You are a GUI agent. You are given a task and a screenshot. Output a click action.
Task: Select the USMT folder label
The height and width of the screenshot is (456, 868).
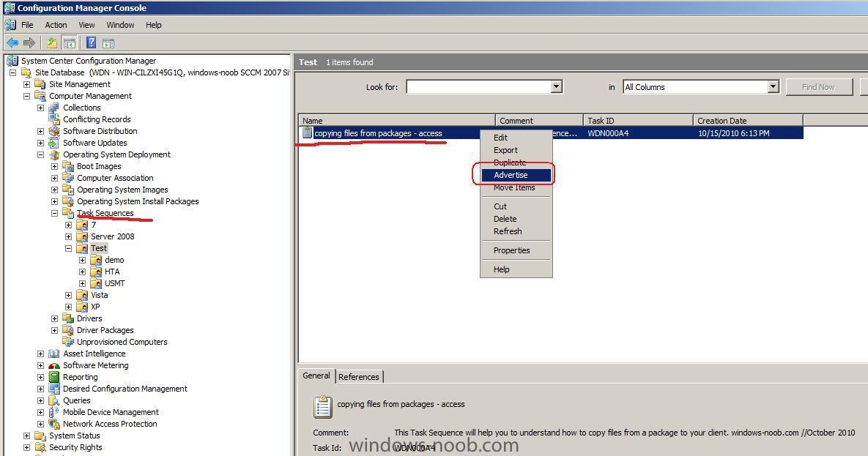click(114, 283)
